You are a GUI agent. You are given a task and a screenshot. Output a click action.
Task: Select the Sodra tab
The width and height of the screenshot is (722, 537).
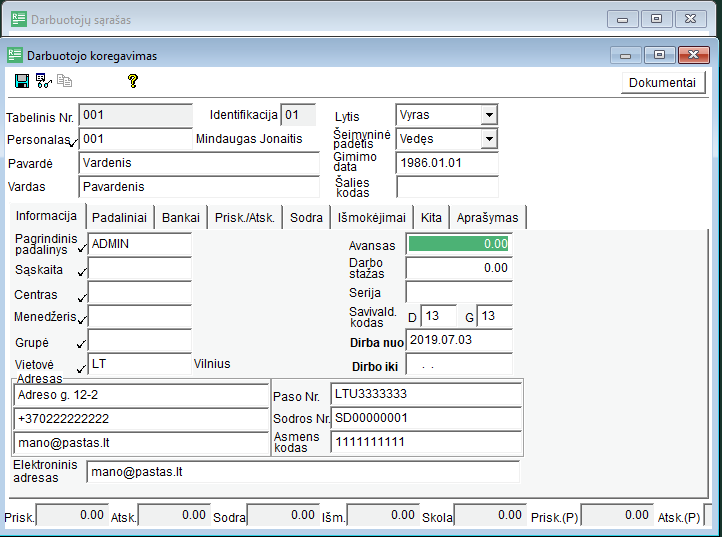306,217
